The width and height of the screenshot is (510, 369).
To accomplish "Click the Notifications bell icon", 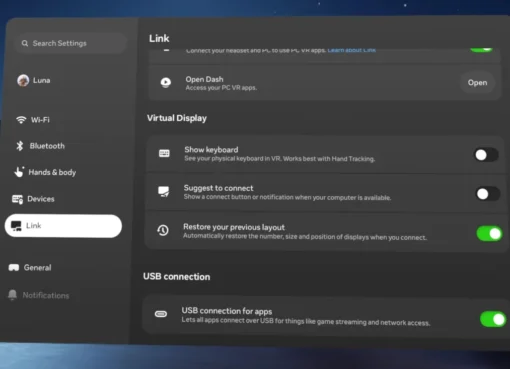I will [13, 295].
